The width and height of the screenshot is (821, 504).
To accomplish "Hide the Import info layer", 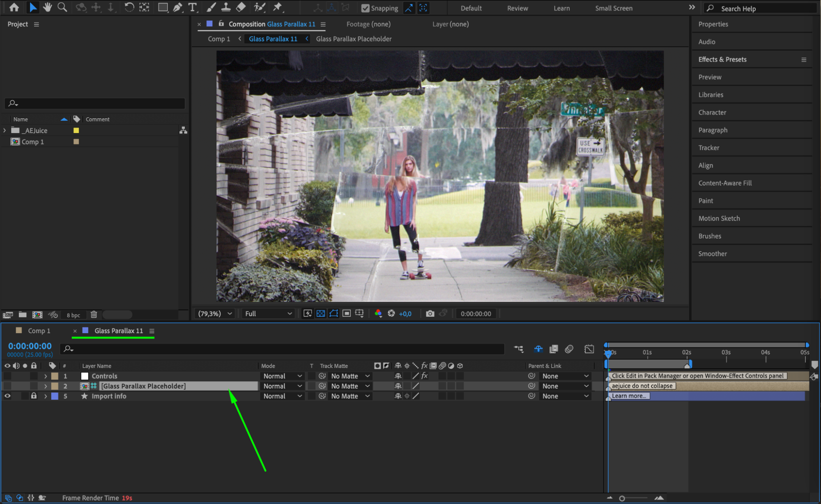I will [7, 396].
